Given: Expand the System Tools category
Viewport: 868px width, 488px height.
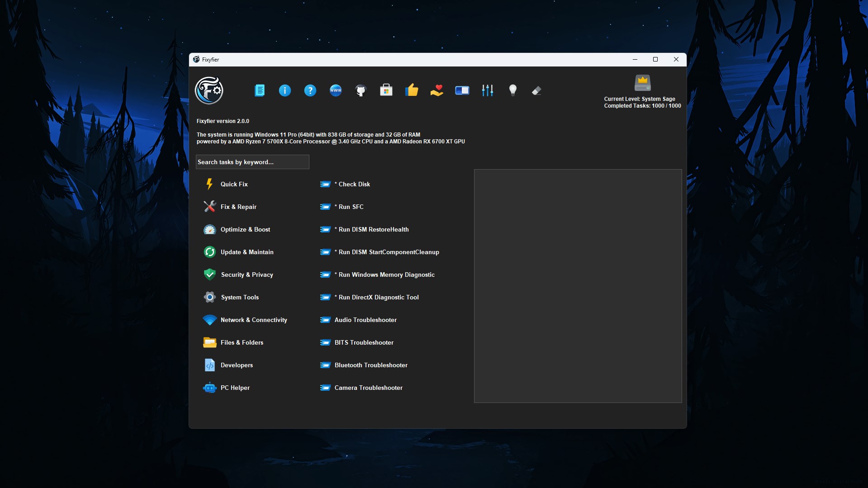Looking at the screenshot, I should (x=239, y=297).
